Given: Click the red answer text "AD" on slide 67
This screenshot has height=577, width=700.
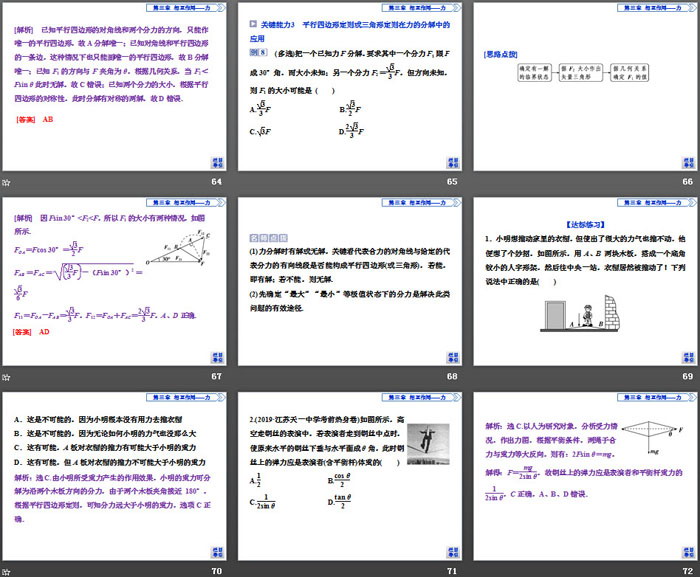Looking at the screenshot, I should tap(44, 332).
